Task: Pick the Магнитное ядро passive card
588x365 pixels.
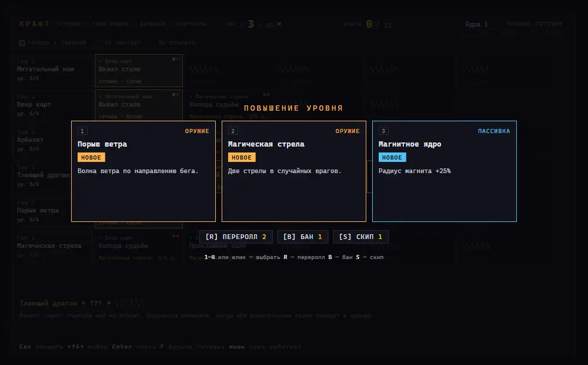Action: point(445,171)
